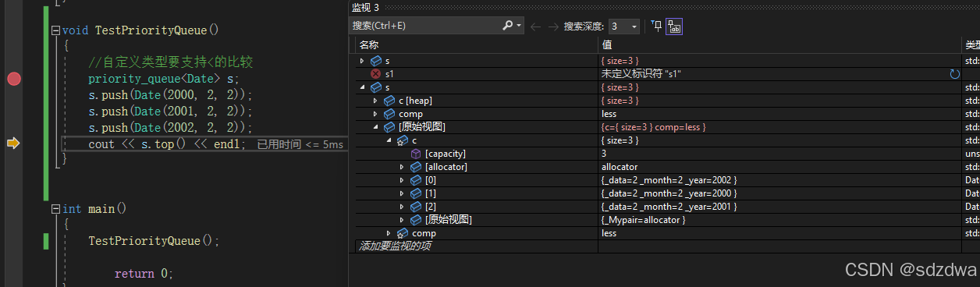
Task: Click the TestPriorityQueue(); call in main
Action: click(154, 241)
